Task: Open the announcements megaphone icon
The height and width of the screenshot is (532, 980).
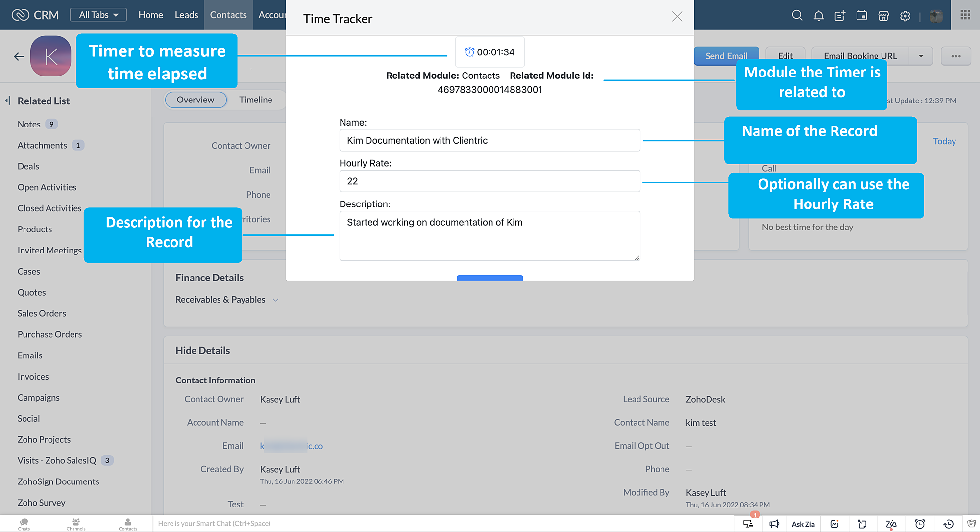Action: point(774,524)
